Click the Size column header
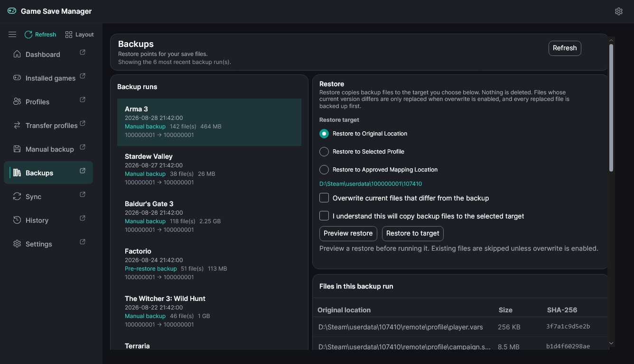The image size is (634, 364). (x=505, y=310)
